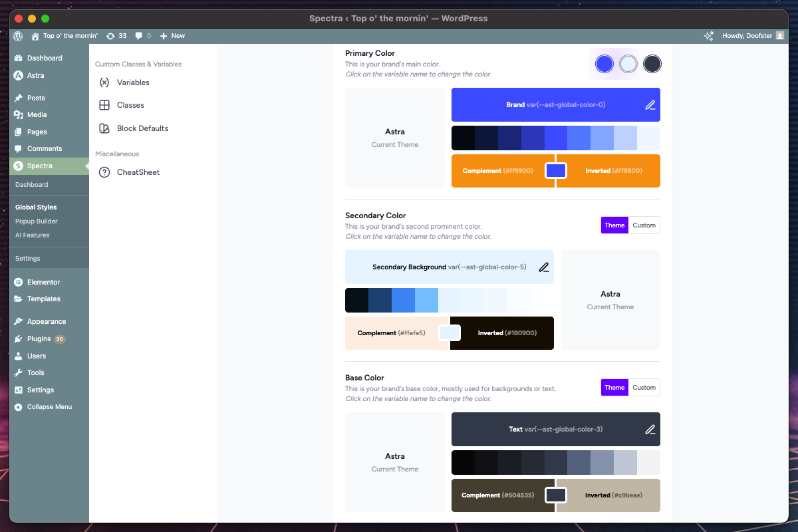Collapse Menu in the WordPress sidebar
The image size is (798, 532).
[49, 407]
